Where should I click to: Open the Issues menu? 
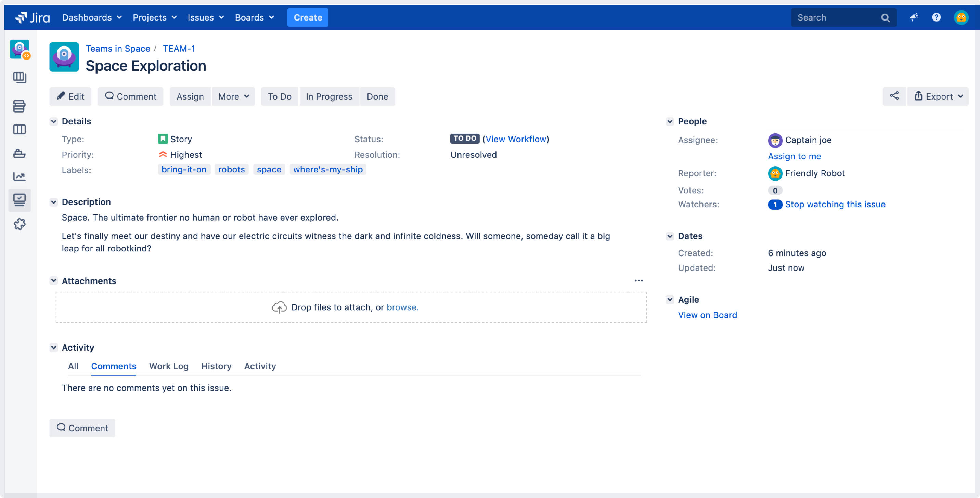[x=206, y=17]
